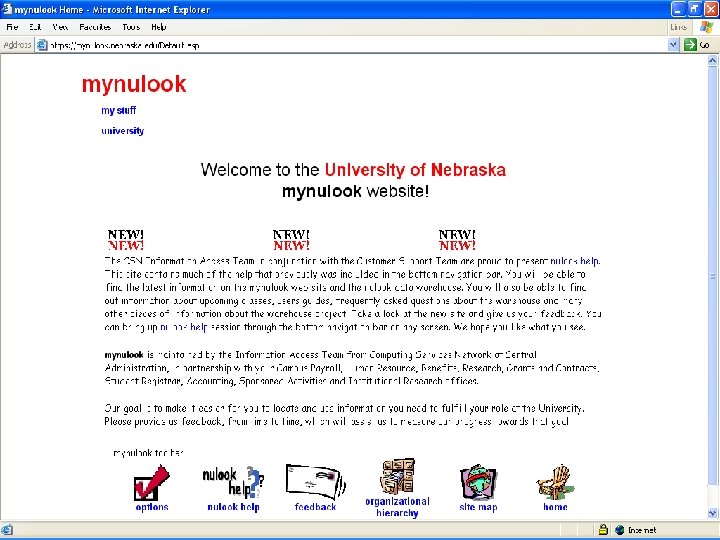The width and height of the screenshot is (720, 540).
Task: Follow the nulook help link in first paragraph
Action: (574, 261)
